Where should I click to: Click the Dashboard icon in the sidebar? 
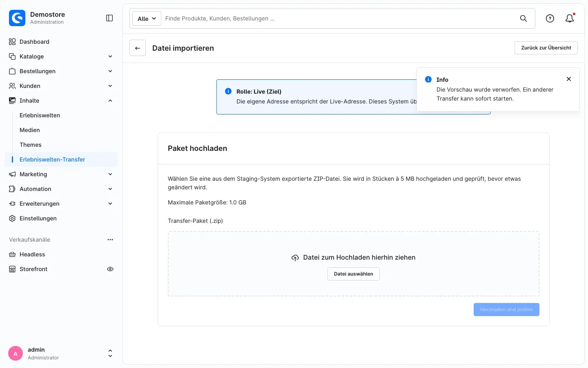(x=12, y=42)
